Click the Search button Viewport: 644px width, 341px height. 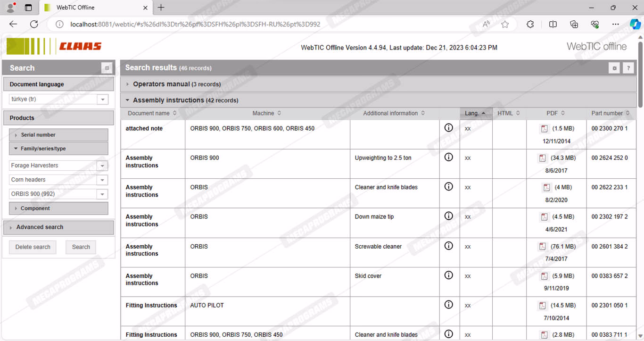(81, 247)
